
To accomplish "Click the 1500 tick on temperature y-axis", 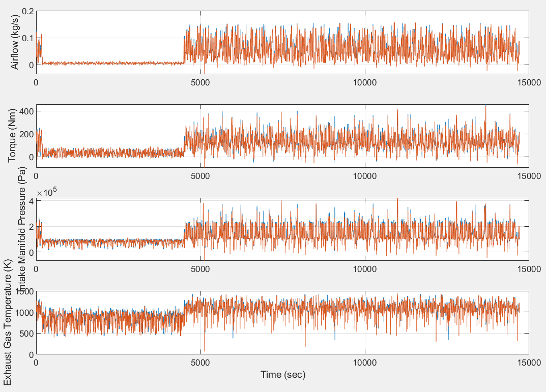I will [26, 291].
